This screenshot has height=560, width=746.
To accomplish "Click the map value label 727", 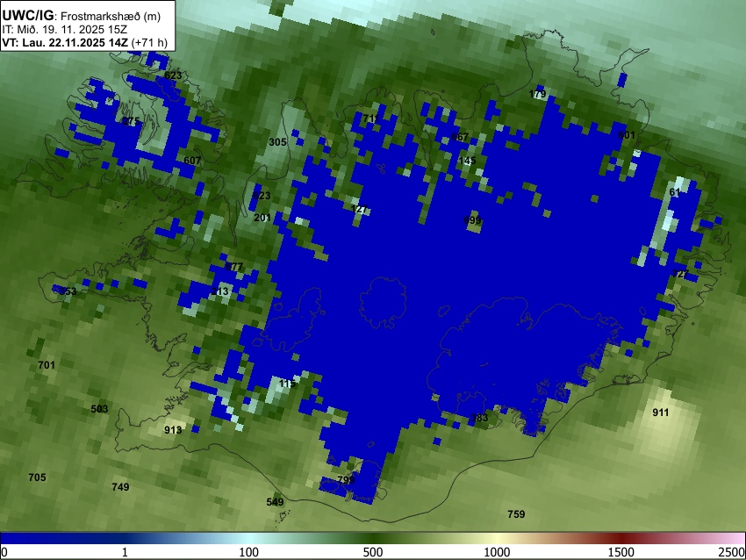I will click(x=680, y=274).
